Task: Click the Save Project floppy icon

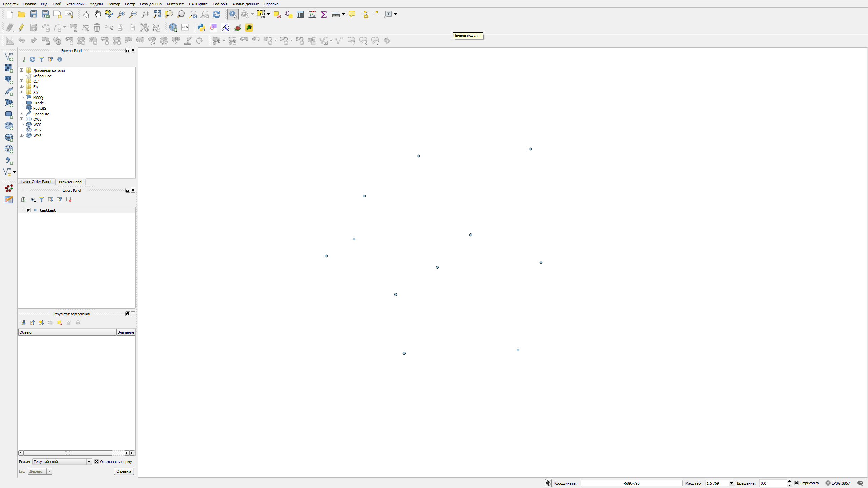Action: [33, 14]
